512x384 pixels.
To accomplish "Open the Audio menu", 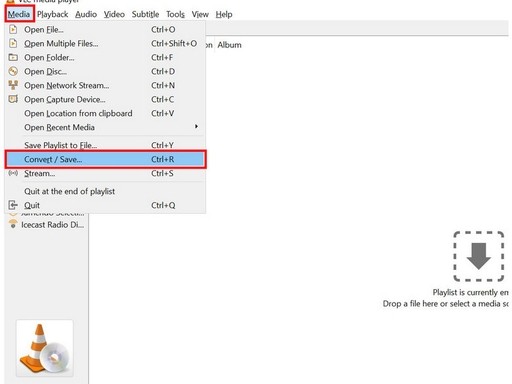I will coord(86,14).
